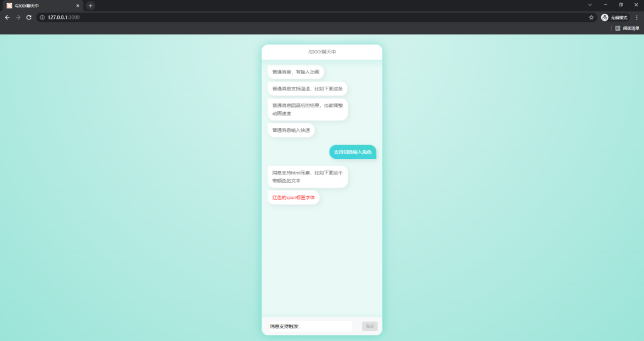Click the browser back arrow
The image size is (644, 341).
pos(7,17)
